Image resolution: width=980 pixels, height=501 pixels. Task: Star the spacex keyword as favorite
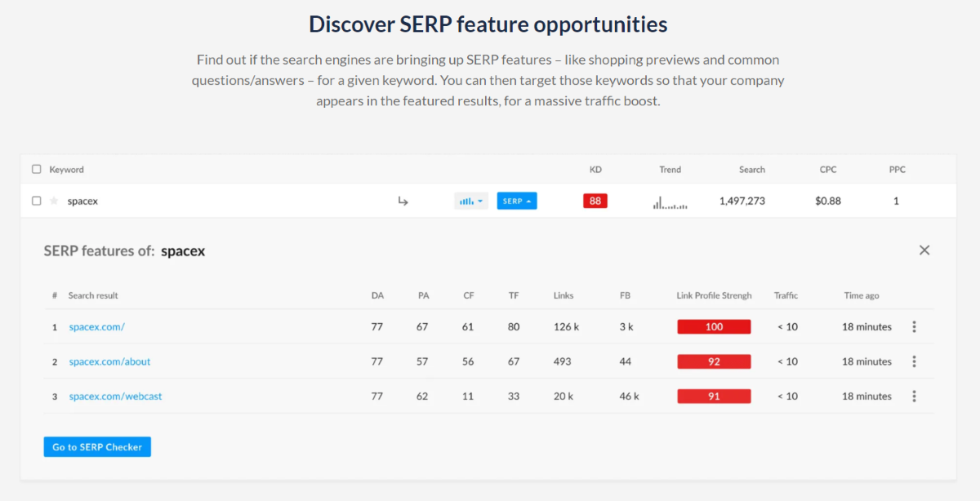click(54, 201)
